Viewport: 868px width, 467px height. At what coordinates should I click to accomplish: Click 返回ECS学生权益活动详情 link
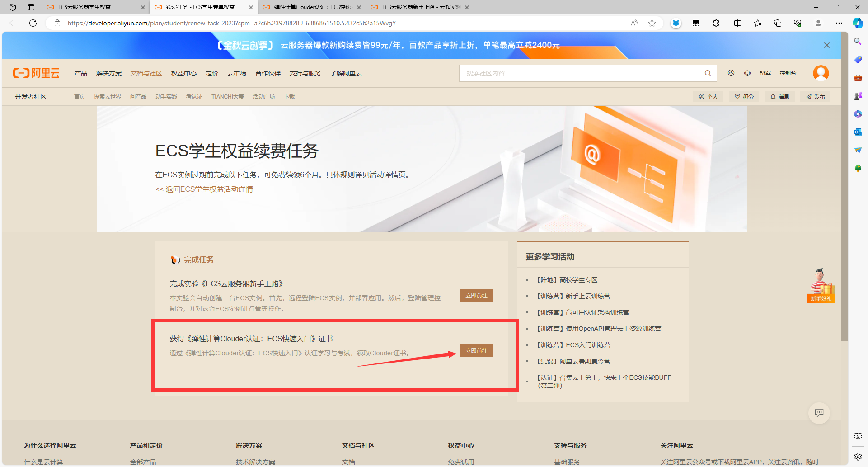pyautogui.click(x=204, y=189)
